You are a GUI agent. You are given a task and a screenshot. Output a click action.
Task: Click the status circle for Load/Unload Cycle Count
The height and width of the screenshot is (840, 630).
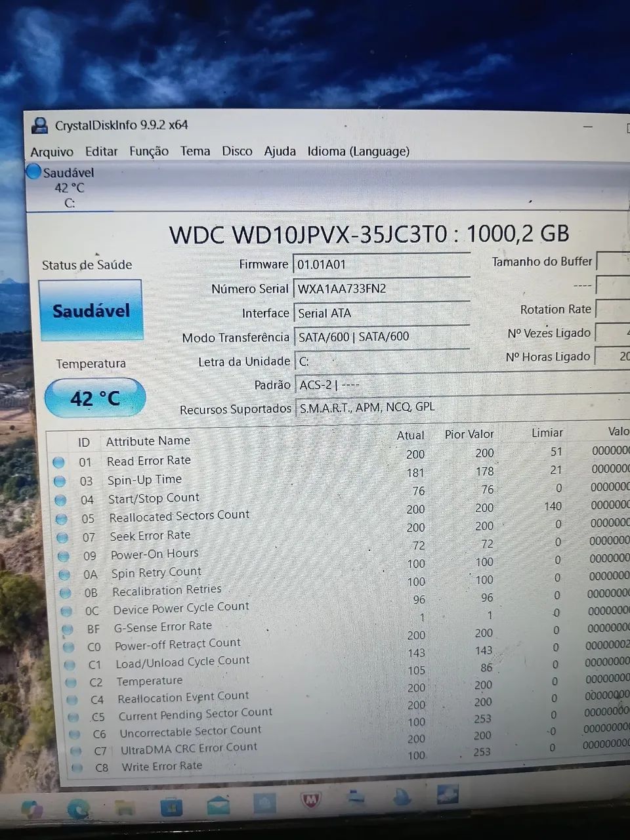(x=70, y=665)
